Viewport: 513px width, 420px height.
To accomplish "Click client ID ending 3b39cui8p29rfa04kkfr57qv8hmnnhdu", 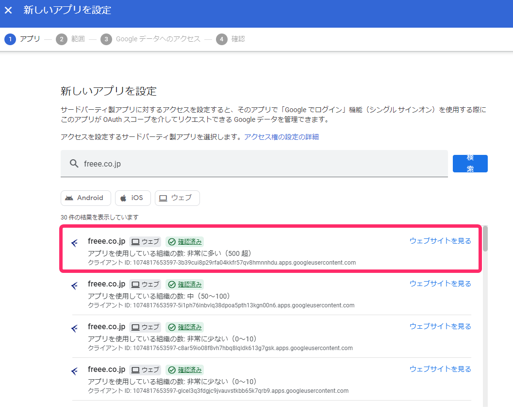I will pos(222,263).
